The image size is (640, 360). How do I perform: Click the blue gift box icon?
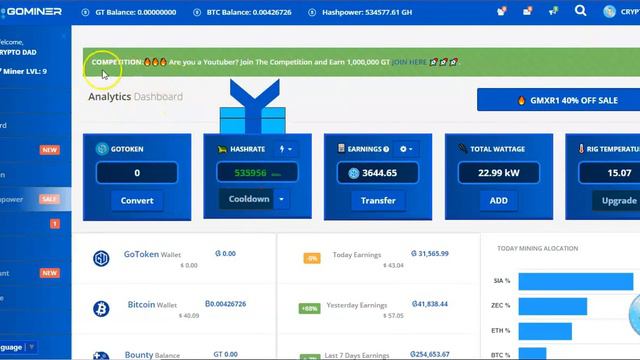[253, 106]
